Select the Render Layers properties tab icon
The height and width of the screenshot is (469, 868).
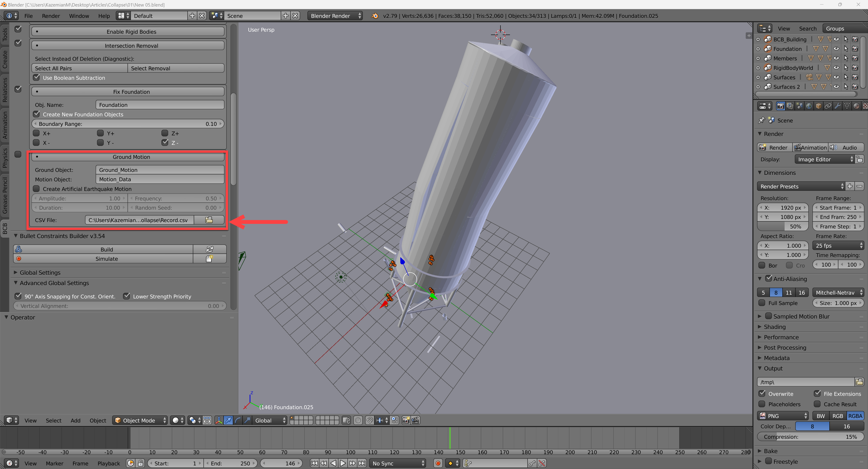790,106
